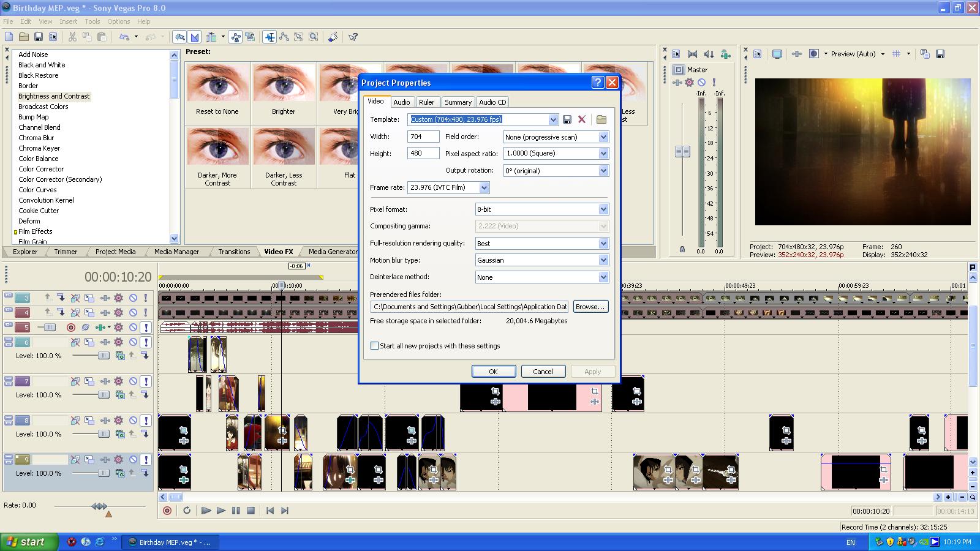Image resolution: width=980 pixels, height=551 pixels.
Task: Open the Field order dropdown
Action: coord(603,137)
